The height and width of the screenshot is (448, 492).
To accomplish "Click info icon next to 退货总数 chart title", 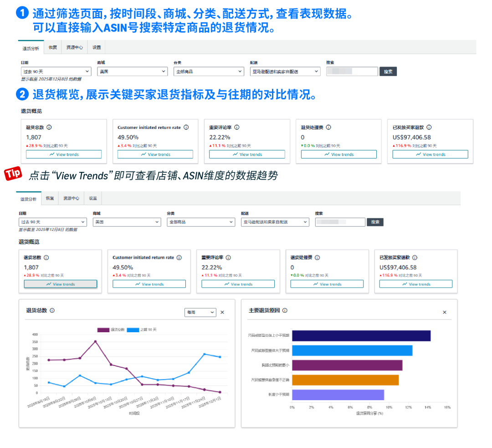I will click(52, 310).
